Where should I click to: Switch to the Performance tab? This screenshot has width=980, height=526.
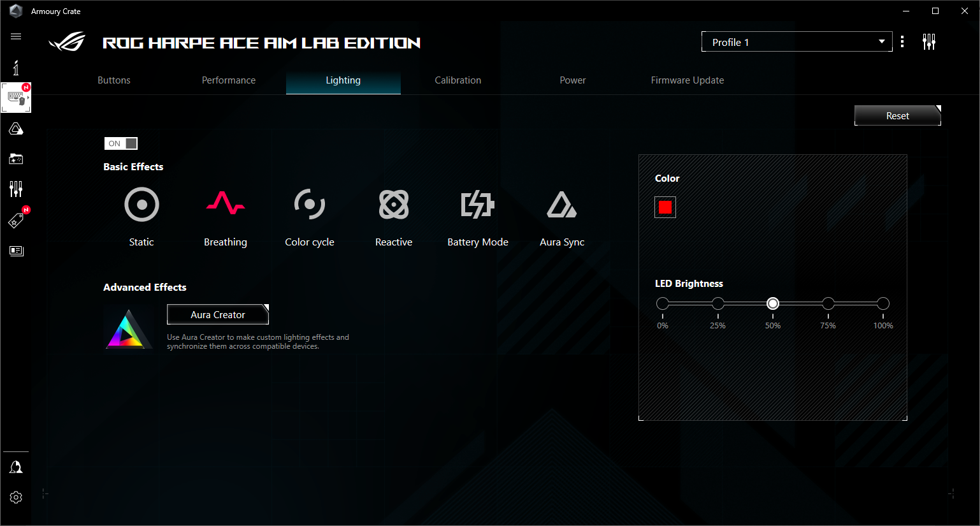click(229, 80)
